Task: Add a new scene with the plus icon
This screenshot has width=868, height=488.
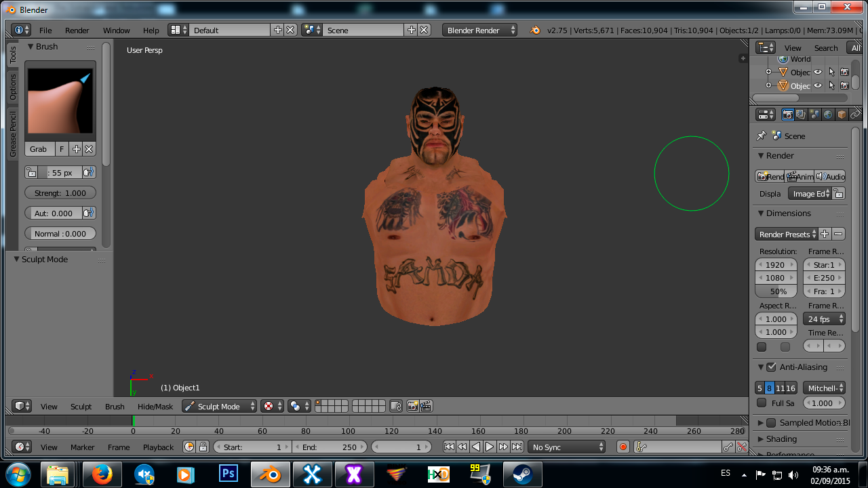Action: [411, 30]
